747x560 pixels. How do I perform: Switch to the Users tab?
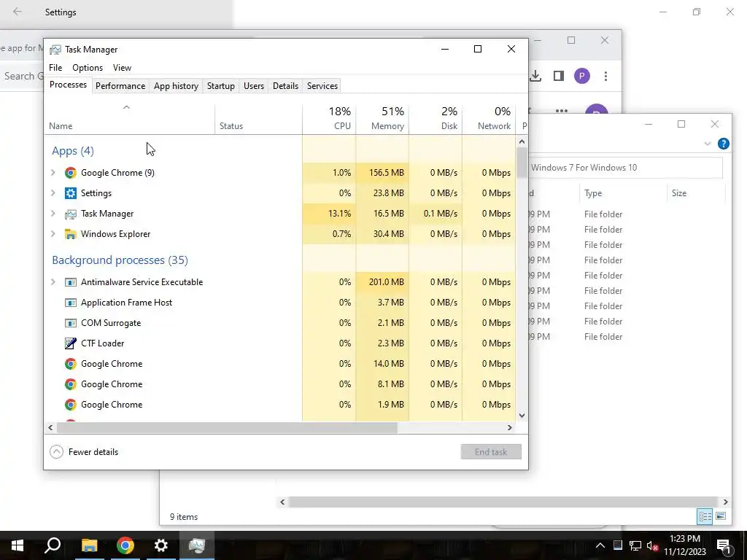[x=253, y=86]
